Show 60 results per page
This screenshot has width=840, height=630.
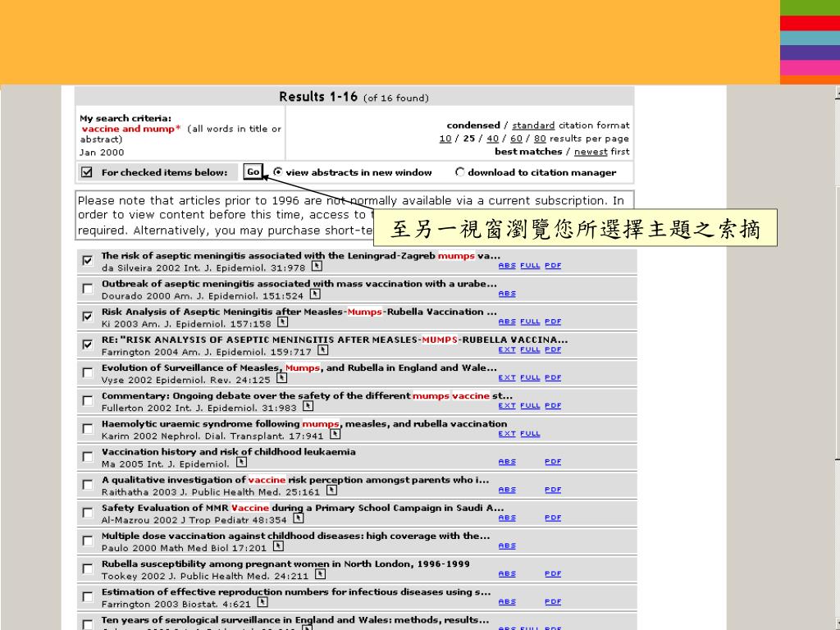click(516, 139)
